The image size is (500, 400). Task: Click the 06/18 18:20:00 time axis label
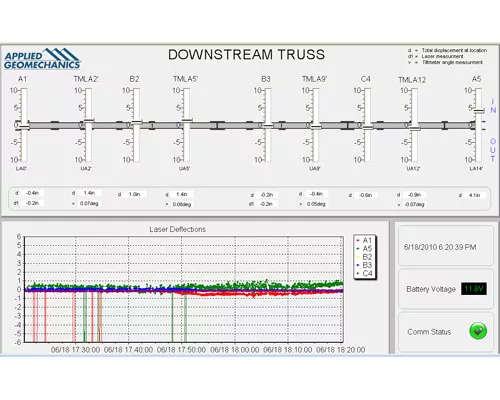341,350
